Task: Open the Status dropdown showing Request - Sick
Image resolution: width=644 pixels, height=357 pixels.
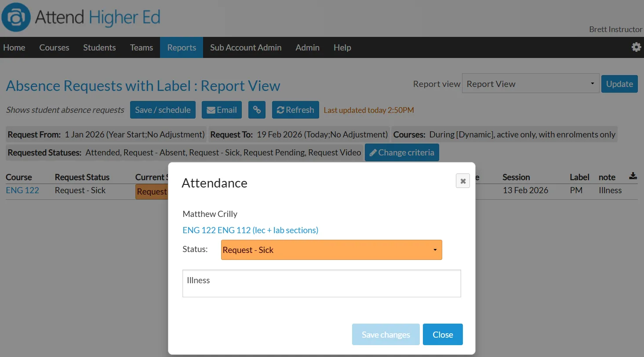Action: point(331,250)
